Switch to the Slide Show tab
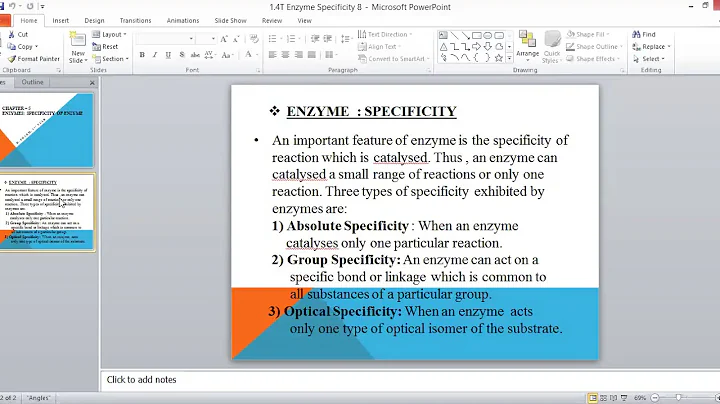 click(x=231, y=21)
